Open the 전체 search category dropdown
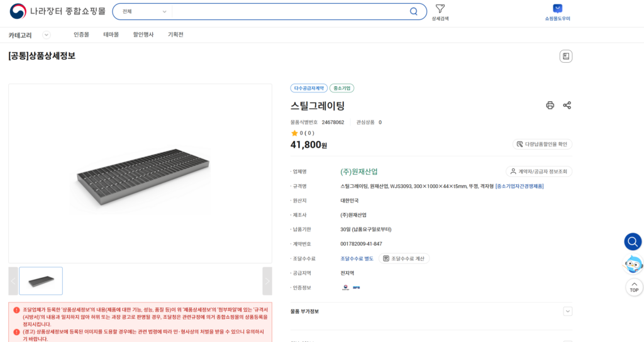644x342 pixels. 145,11
